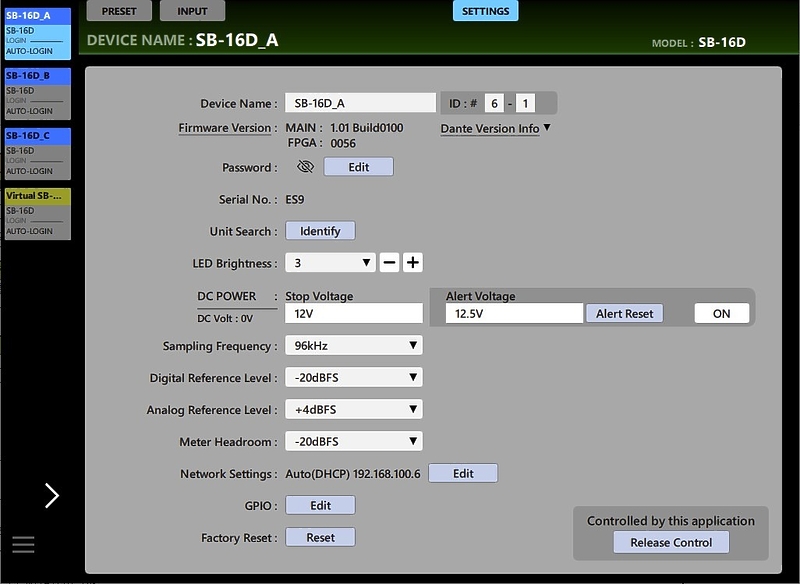Select the SB-16D_A device tile
The image size is (800, 584).
37,33
